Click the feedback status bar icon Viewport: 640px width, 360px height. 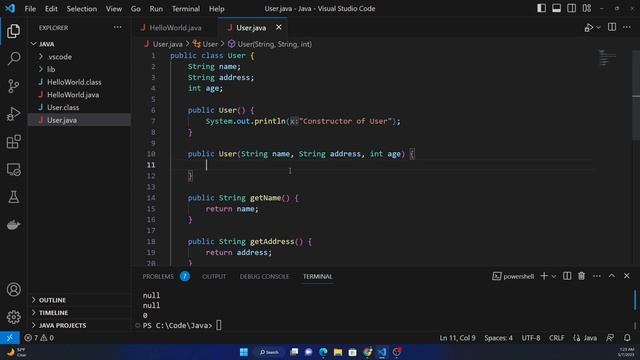point(610,338)
